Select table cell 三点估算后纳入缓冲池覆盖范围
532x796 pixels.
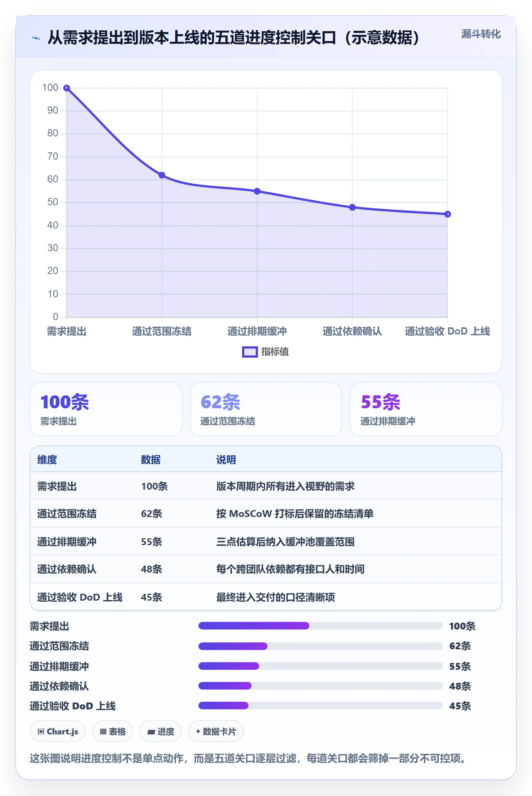click(285, 542)
